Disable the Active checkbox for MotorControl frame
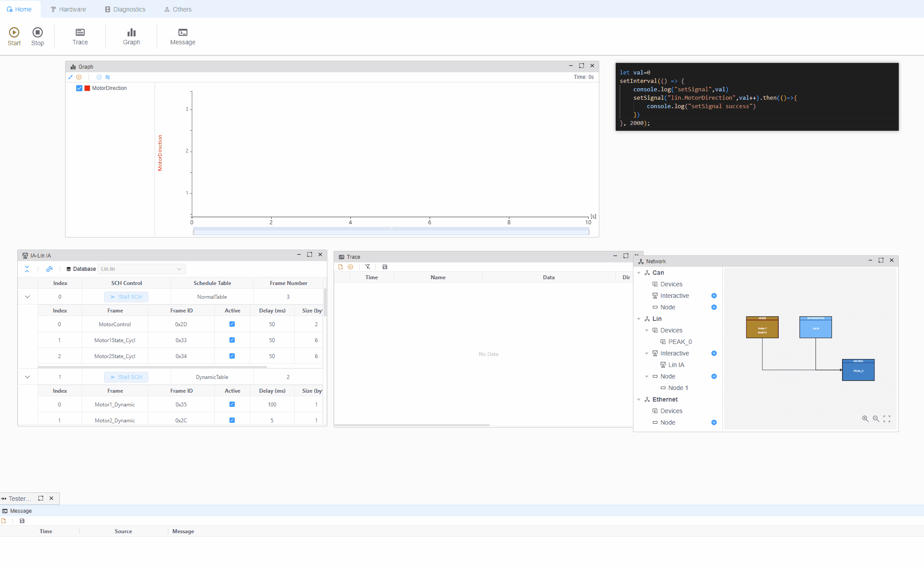 pyautogui.click(x=232, y=324)
